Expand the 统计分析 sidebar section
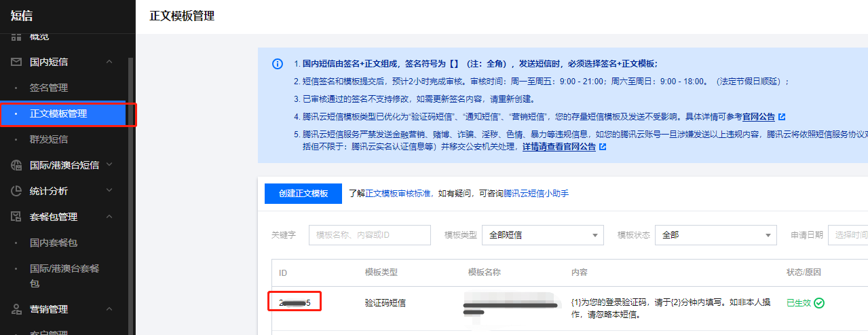Viewport: 868px width, 335px height. click(x=109, y=191)
